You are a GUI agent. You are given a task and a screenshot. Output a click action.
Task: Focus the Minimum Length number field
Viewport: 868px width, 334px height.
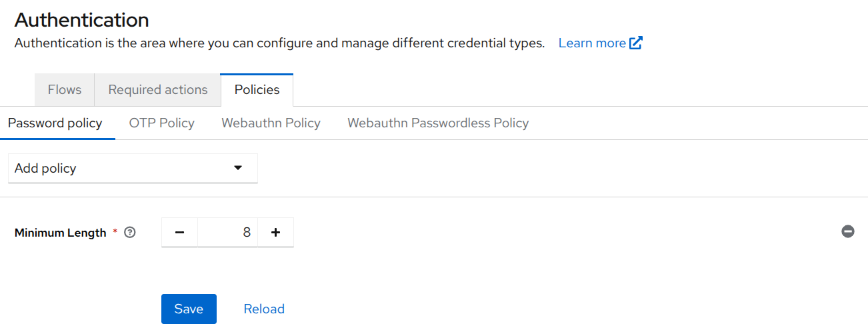227,233
